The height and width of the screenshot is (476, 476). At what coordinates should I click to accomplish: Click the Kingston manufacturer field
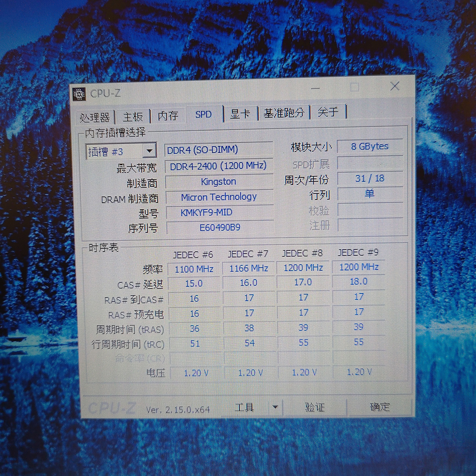click(x=219, y=182)
